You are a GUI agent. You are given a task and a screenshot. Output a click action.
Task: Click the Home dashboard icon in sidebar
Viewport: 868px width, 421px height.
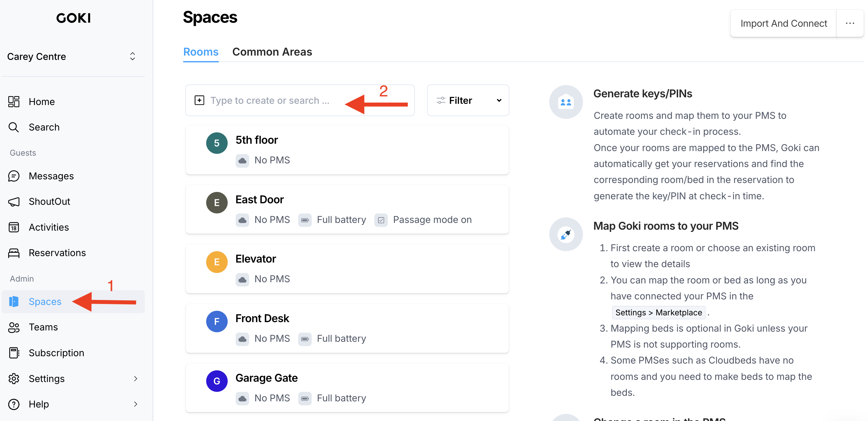click(14, 102)
